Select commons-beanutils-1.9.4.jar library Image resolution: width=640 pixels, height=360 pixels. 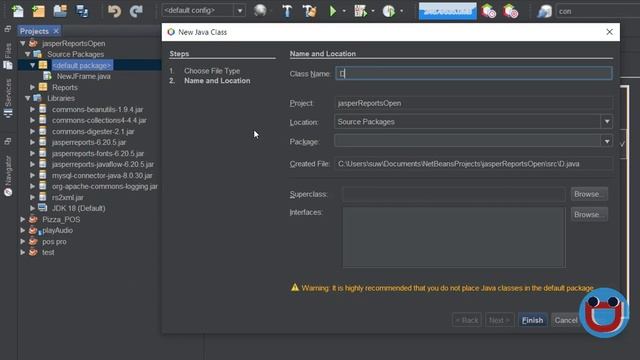[98, 109]
